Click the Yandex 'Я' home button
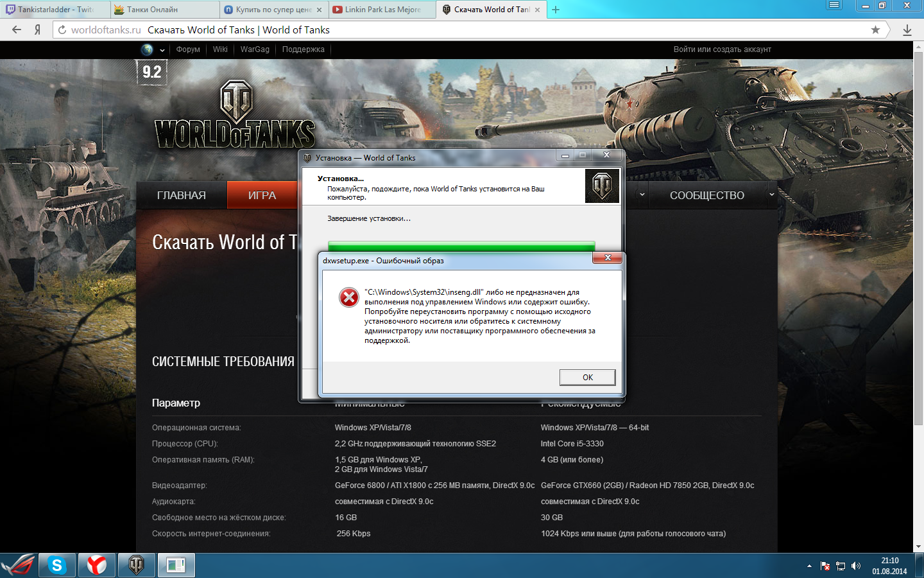 point(38,30)
